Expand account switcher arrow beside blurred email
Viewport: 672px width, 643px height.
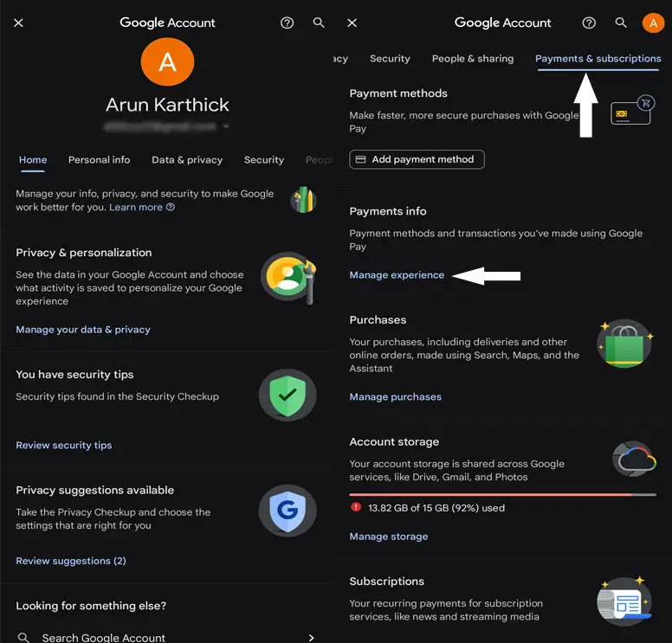coord(226,126)
